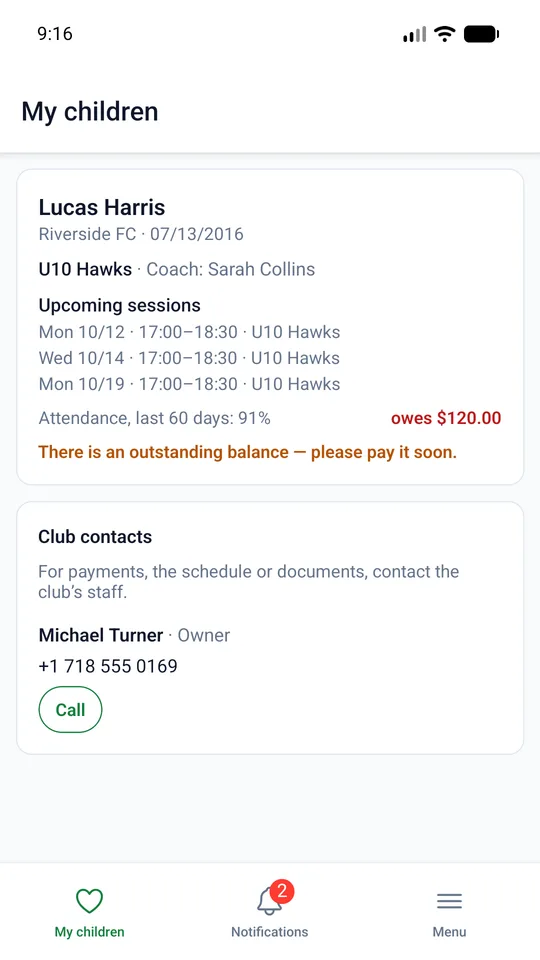Tap the hamburger Menu icon
This screenshot has width=540, height=960.
(x=449, y=901)
